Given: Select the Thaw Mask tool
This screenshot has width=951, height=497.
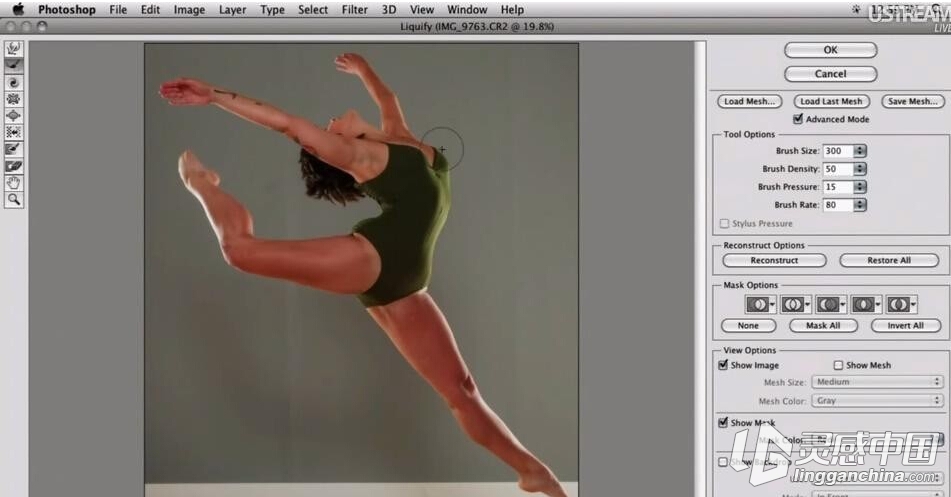Looking at the screenshot, I should click(14, 166).
